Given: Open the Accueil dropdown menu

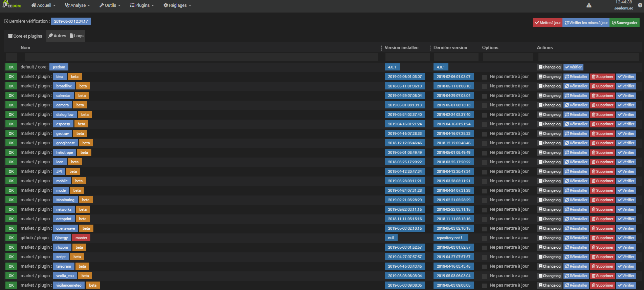Looking at the screenshot, I should [x=43, y=5].
